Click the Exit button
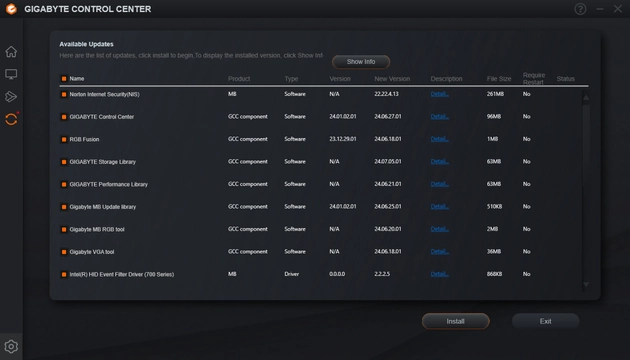 (545, 321)
